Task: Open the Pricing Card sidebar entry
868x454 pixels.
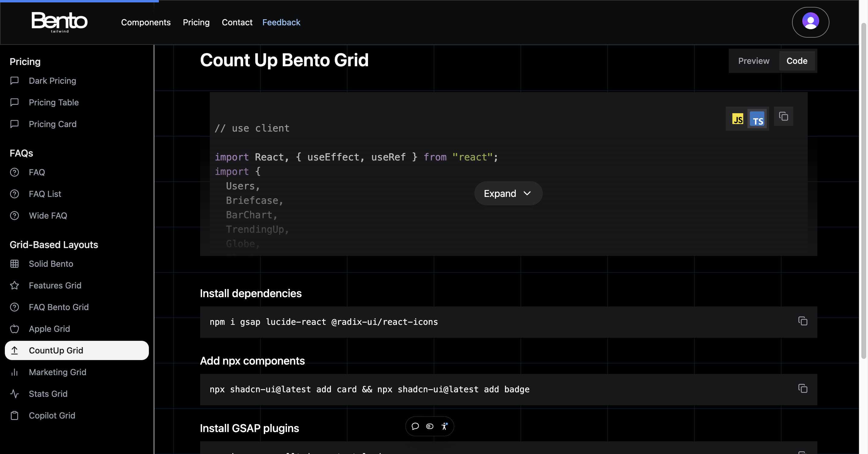Action: [x=77, y=124]
